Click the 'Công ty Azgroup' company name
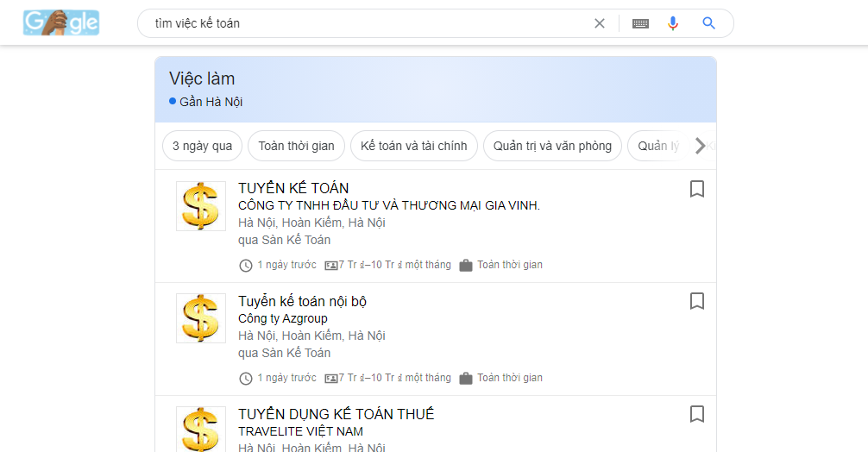The image size is (868, 452). 283,318
